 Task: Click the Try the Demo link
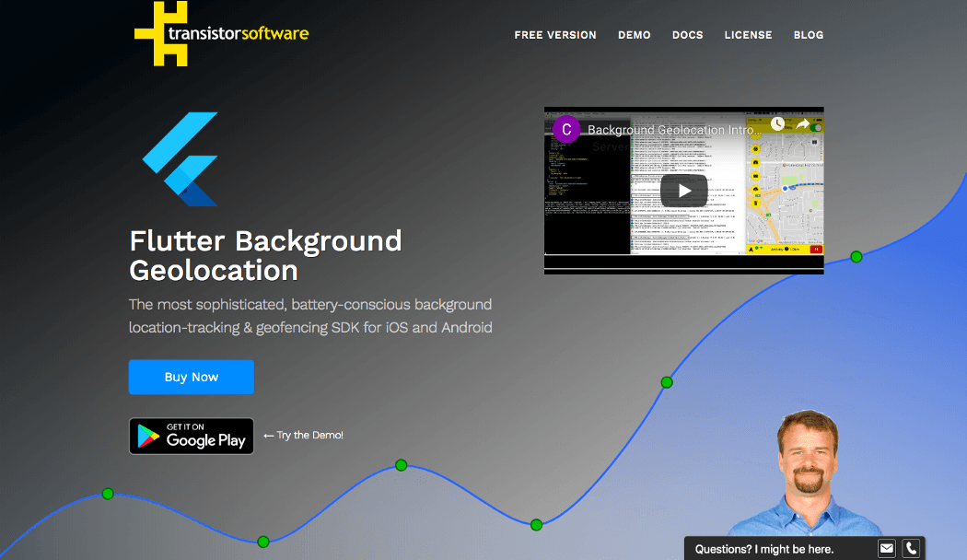309,435
